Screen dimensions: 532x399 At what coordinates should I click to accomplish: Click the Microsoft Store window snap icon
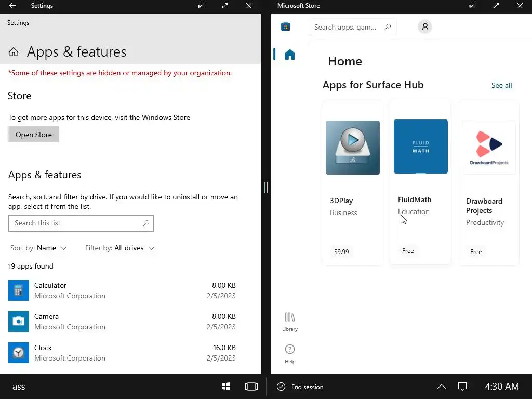pos(472,5)
